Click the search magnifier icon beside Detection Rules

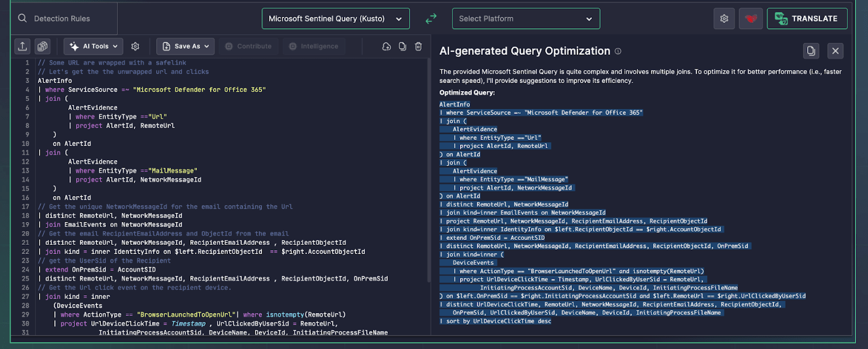pos(22,18)
